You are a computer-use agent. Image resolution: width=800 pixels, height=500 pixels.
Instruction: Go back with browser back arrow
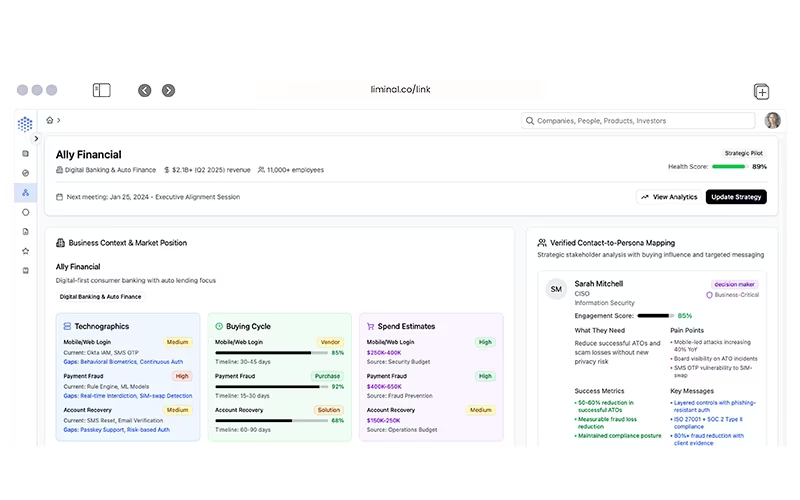coord(144,90)
